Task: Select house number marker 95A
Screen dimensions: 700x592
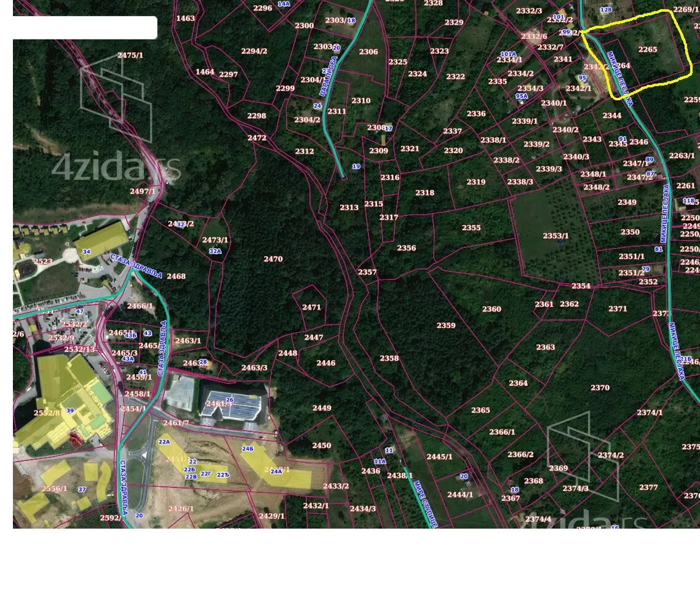Action: (x=522, y=96)
